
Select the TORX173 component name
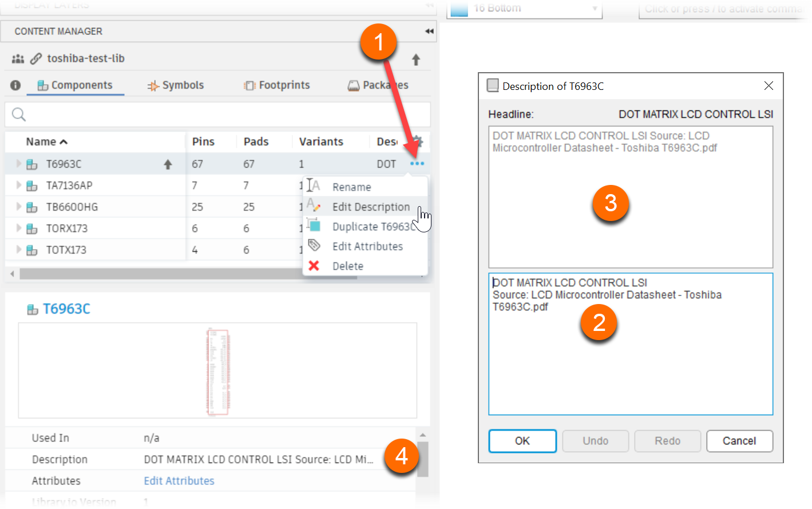67,228
